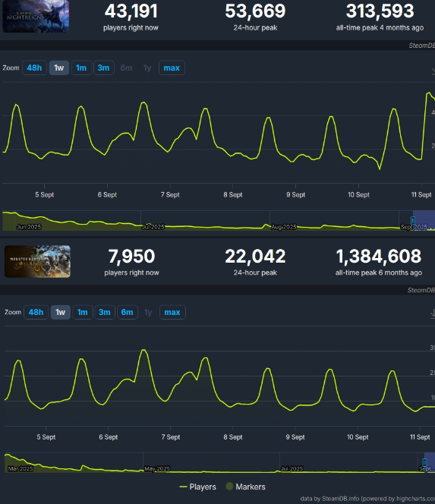Select 1w zoom on Nightreign chart
The image size is (435, 504).
coord(59,68)
